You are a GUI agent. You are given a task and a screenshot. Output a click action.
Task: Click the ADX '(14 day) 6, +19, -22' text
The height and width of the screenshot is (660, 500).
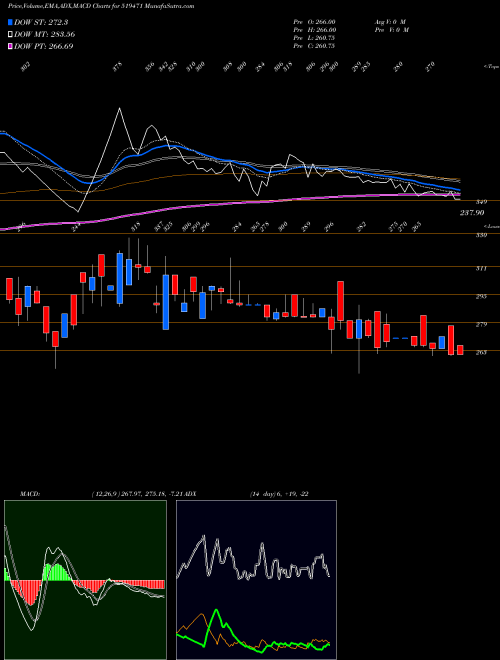pos(279,494)
